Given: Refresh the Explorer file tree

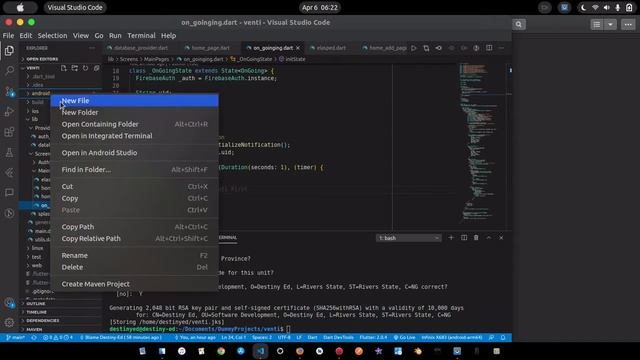Looking at the screenshot, I should tap(85, 68).
